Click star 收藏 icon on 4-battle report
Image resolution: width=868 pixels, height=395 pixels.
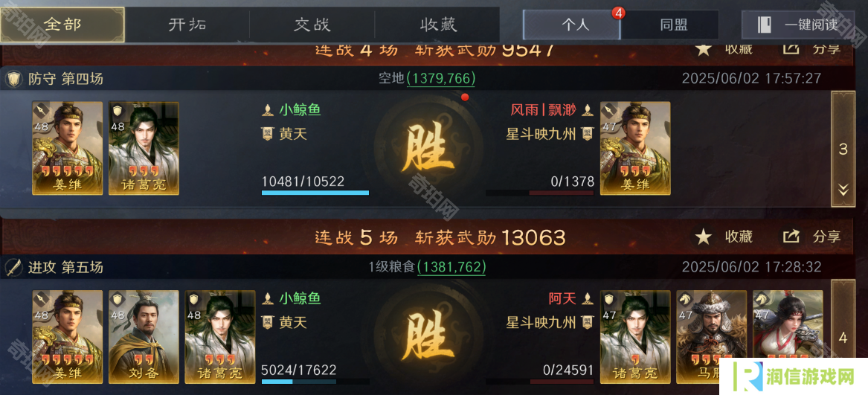[x=704, y=49]
